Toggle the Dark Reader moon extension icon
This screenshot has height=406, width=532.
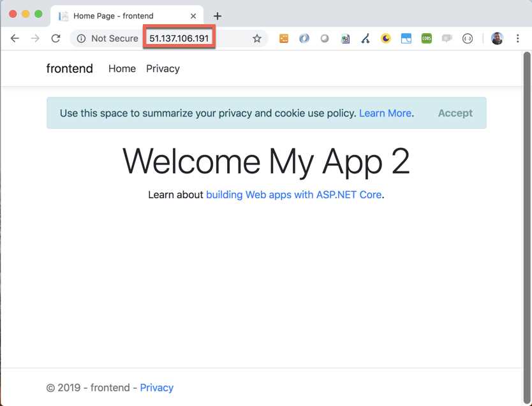pos(386,38)
